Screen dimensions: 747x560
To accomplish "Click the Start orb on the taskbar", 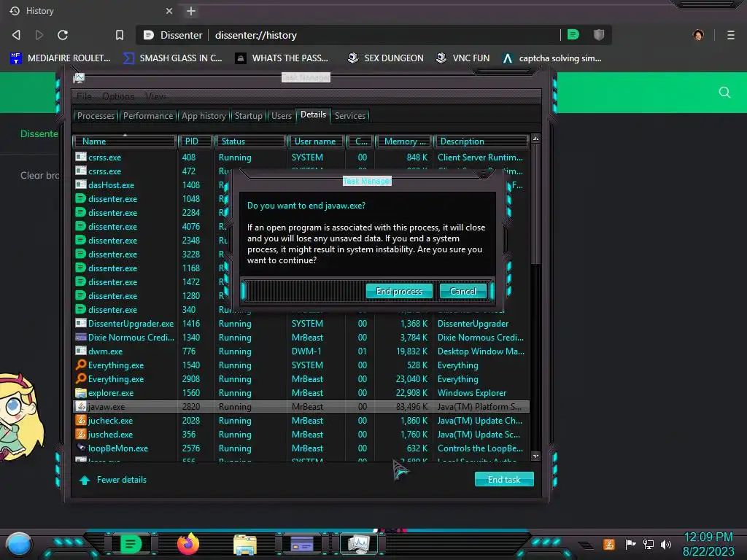I will (19, 544).
